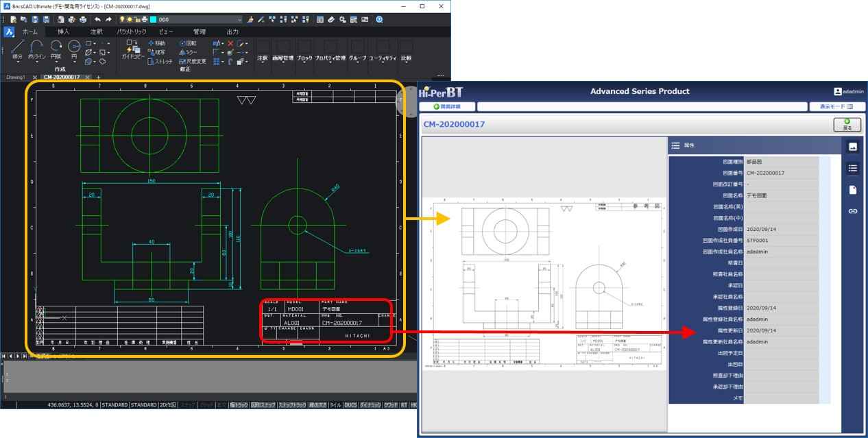Image resolution: width=868 pixels, height=438 pixels.
Task: Create a new drawing from quick access toolbar
Action: click(x=14, y=20)
